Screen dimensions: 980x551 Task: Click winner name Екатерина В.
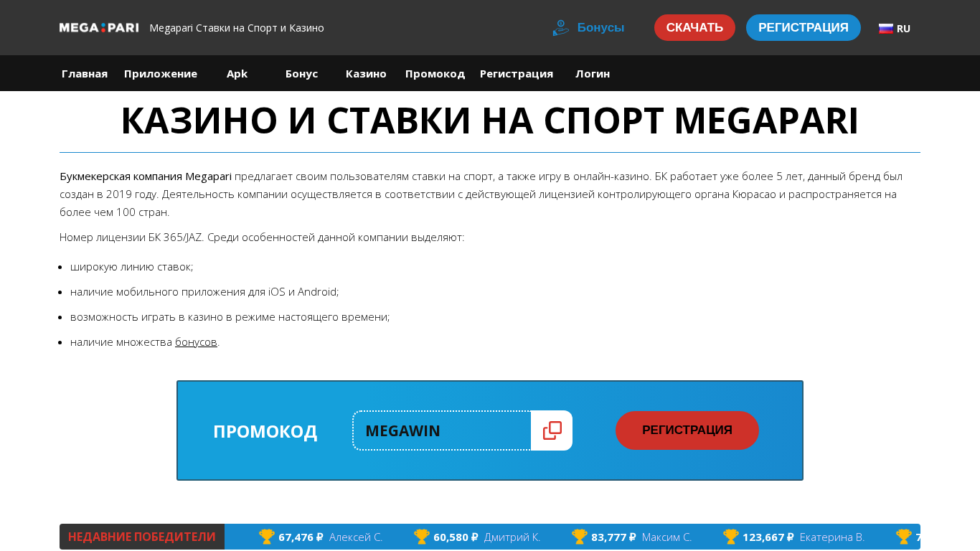tap(832, 537)
